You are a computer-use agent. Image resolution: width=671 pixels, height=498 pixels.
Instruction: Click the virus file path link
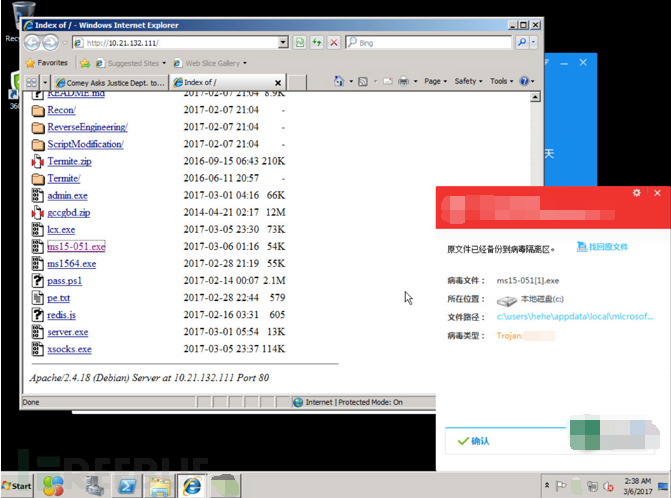[575, 317]
